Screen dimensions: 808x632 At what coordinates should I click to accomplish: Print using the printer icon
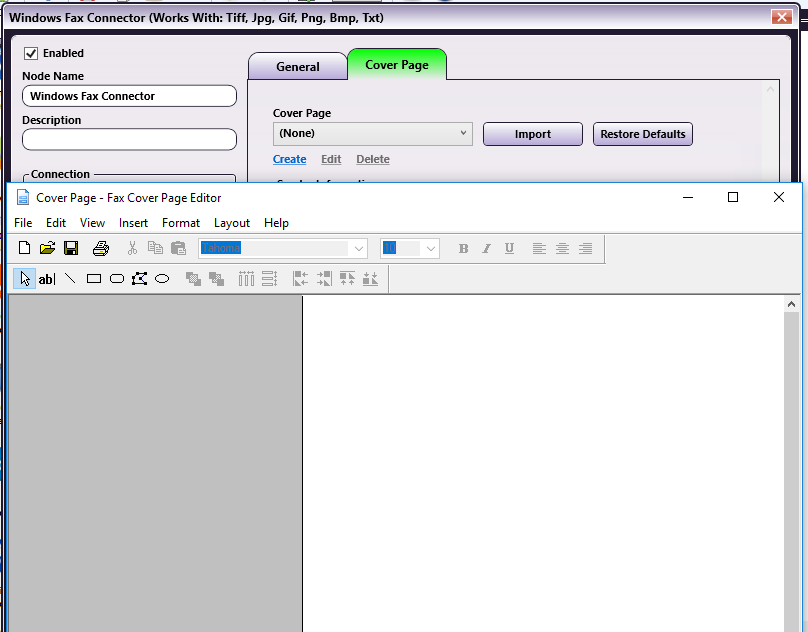[100, 248]
